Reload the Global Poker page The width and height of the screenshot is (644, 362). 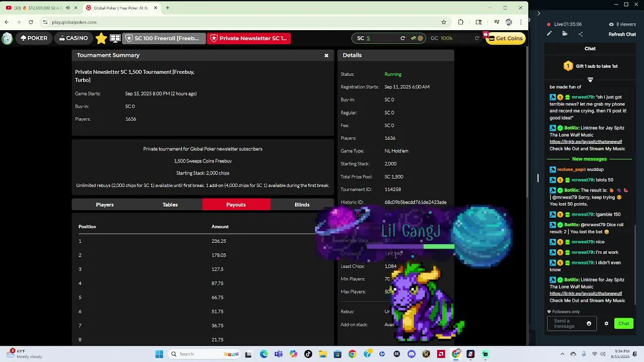[31, 22]
